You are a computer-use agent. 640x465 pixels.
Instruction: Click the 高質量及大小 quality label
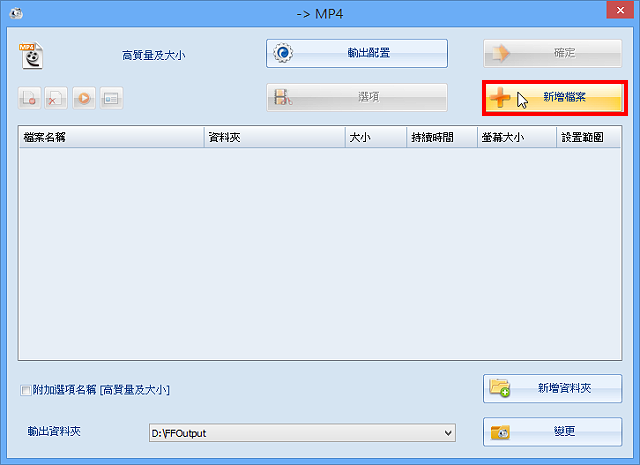click(x=153, y=56)
